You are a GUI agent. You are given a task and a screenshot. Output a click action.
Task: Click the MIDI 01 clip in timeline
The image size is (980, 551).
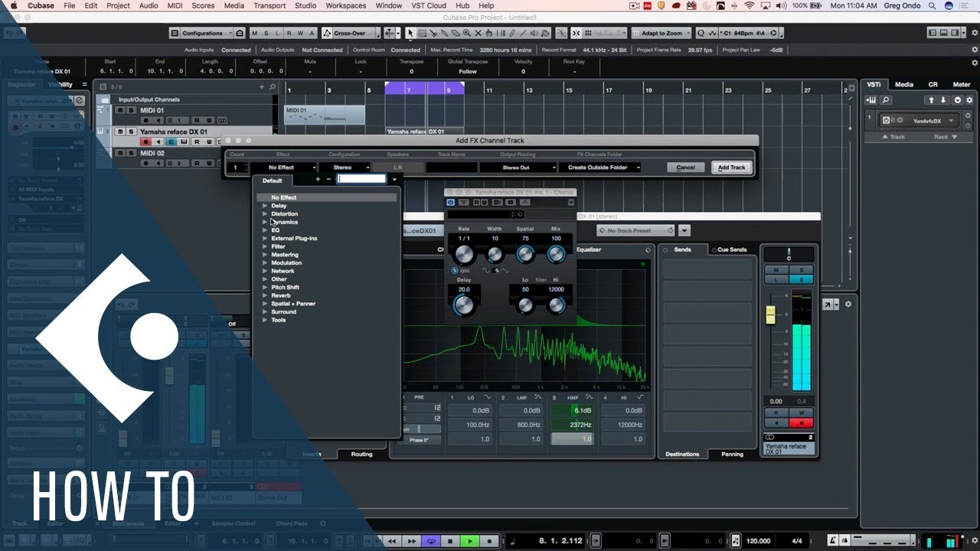(325, 115)
